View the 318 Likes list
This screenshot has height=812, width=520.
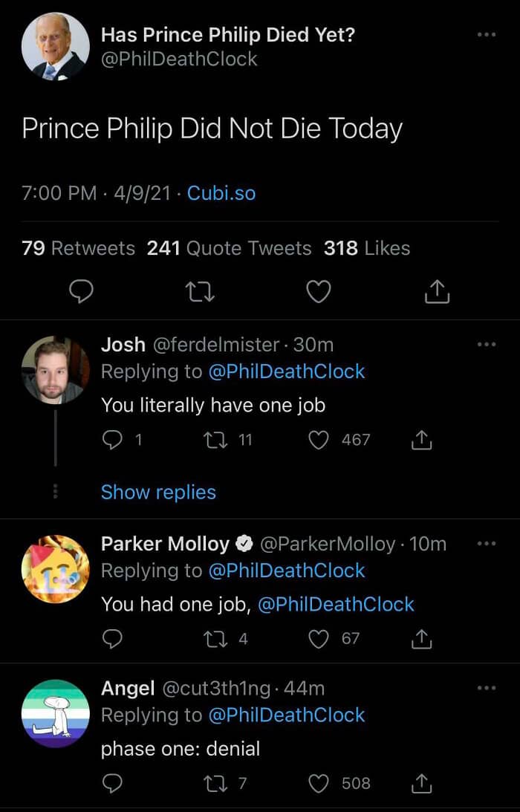(x=367, y=248)
